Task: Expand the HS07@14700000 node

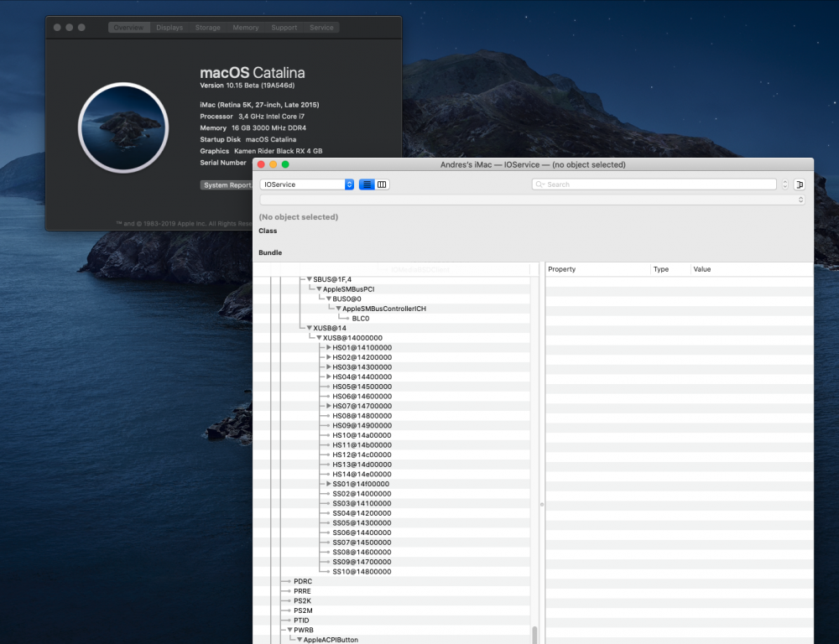Action: (329, 406)
